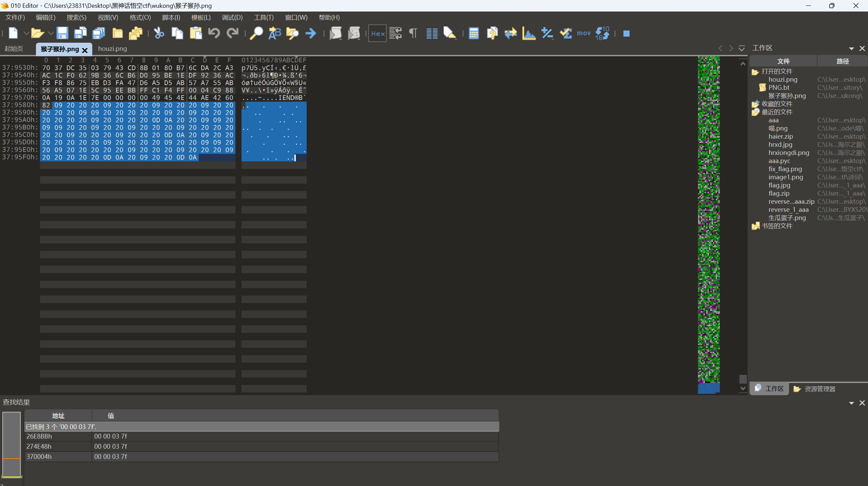Expand the 书签的文件 tree folder

pos(755,226)
